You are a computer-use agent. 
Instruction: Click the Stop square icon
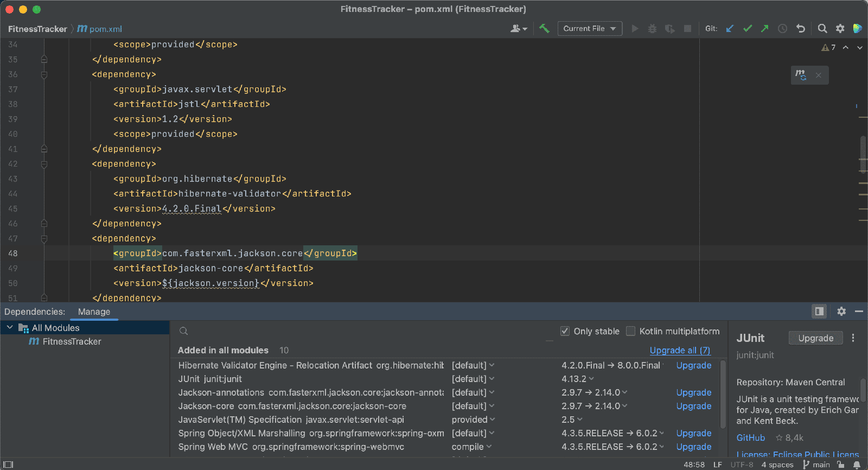pos(687,28)
